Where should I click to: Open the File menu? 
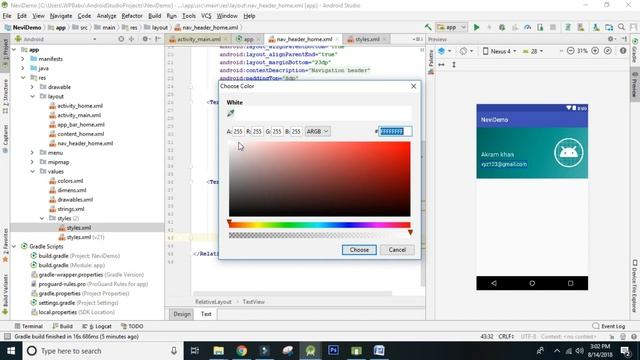click(7, 16)
